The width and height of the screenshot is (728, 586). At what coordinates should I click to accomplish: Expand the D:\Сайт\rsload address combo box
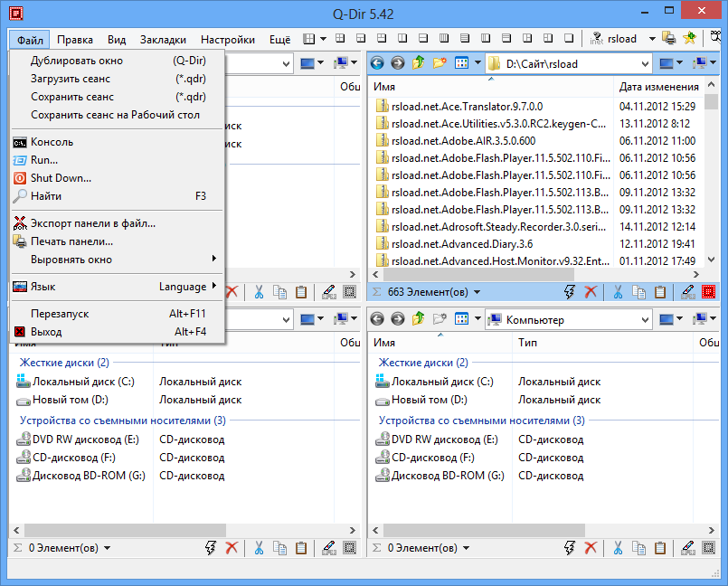point(645,63)
